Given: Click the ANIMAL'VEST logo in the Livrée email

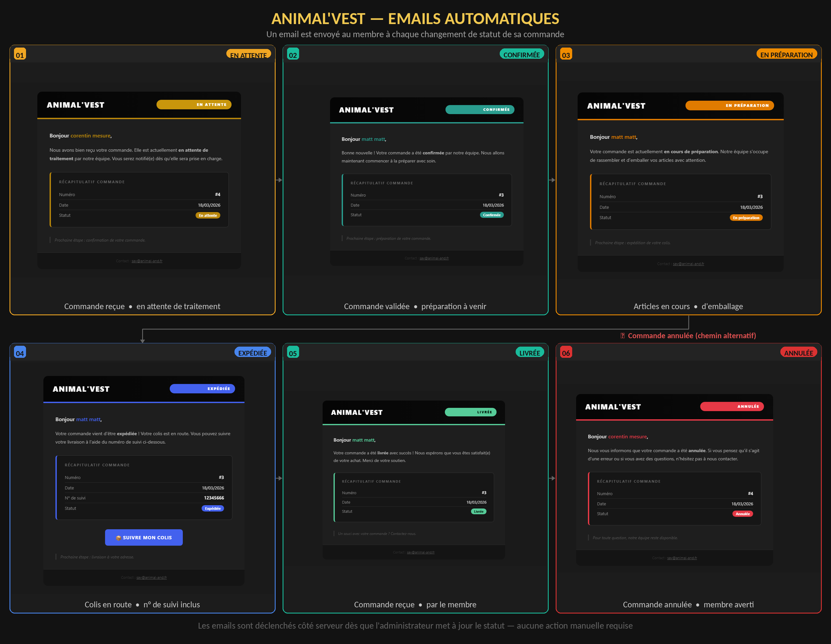Looking at the screenshot, I should pos(356,412).
